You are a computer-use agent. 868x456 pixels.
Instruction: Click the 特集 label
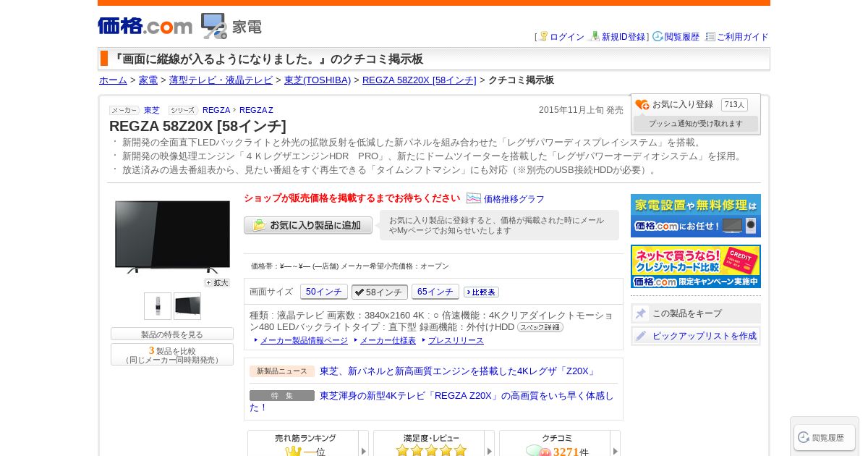coord(282,396)
